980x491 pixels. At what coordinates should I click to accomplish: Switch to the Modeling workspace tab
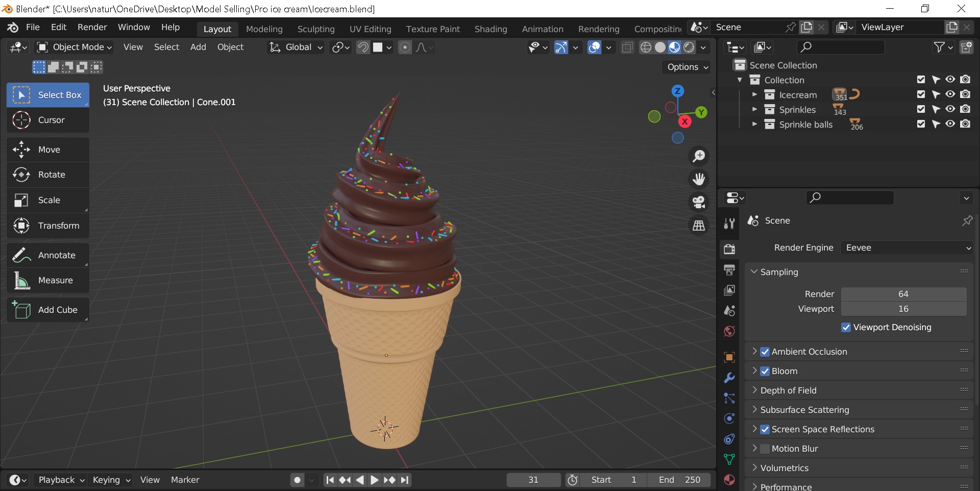pyautogui.click(x=264, y=29)
